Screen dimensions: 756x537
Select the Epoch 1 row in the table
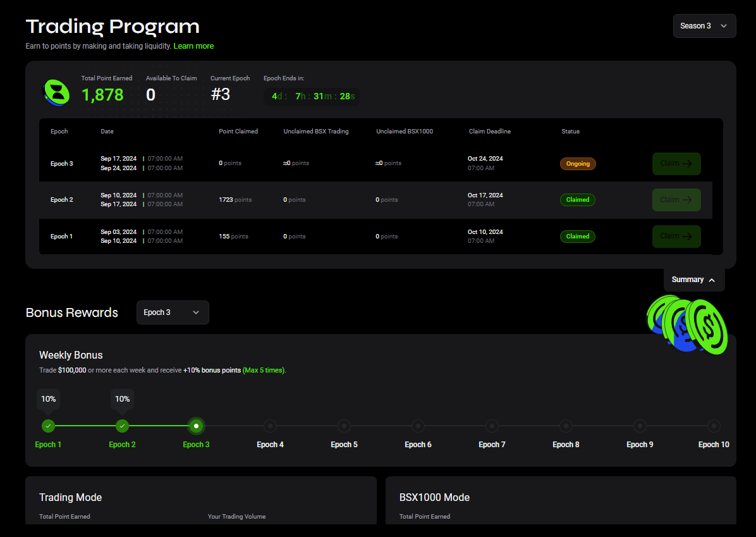[x=61, y=237]
